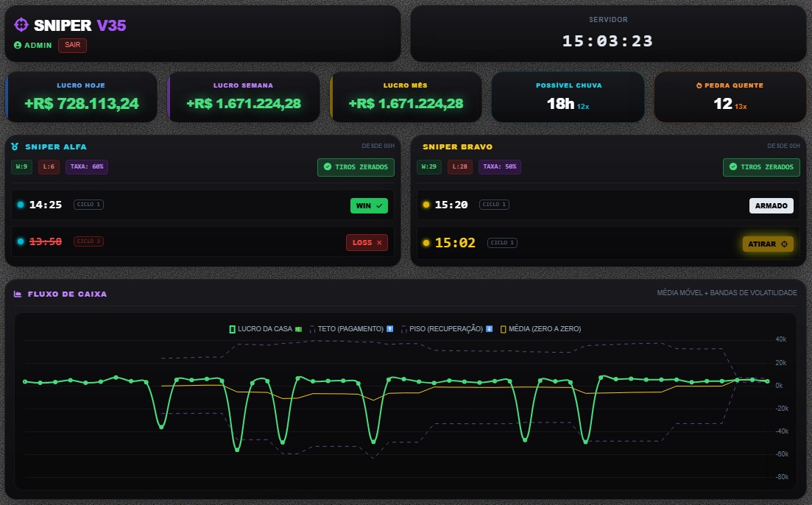Click the green admin user icon
This screenshot has height=505, width=812.
18,46
